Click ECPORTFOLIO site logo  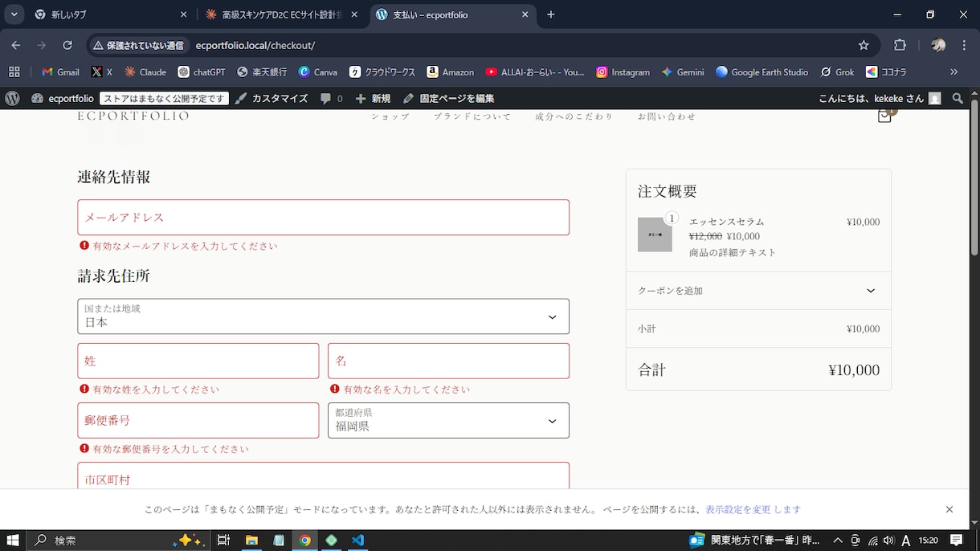pyautogui.click(x=133, y=116)
